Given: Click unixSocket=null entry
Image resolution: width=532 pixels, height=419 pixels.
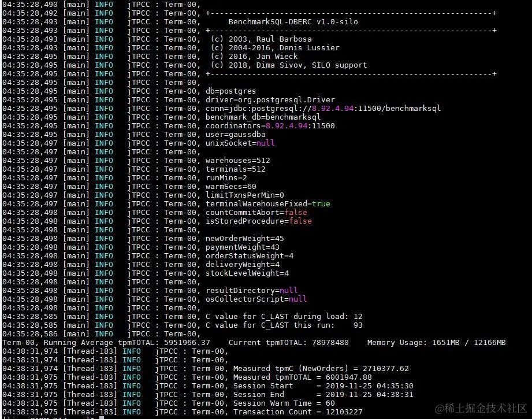Looking at the screenshot, I should click(x=240, y=143).
